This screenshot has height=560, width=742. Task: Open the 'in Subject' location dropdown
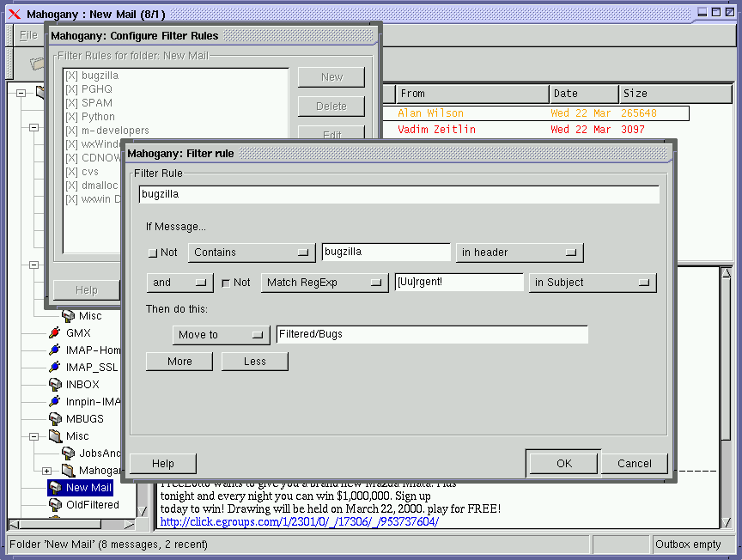click(x=593, y=283)
